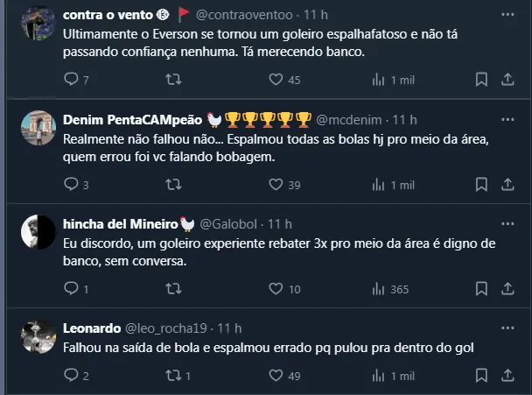Like Leonardo's tweet about the goalkeeper
This screenshot has width=532, height=395.
click(x=276, y=376)
